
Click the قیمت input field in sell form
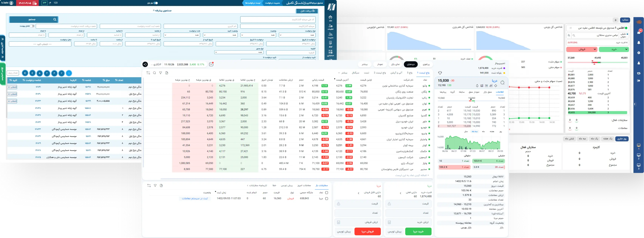[x=358, y=204]
